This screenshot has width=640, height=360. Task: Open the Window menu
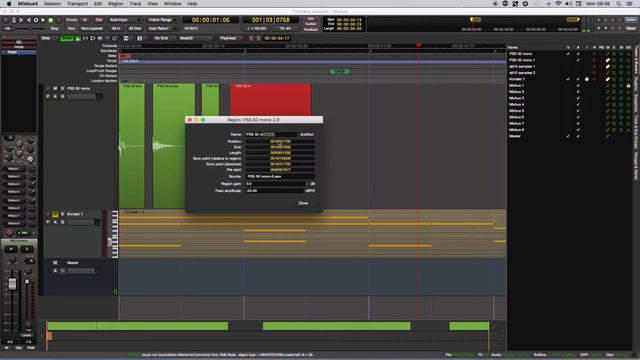pos(172,4)
